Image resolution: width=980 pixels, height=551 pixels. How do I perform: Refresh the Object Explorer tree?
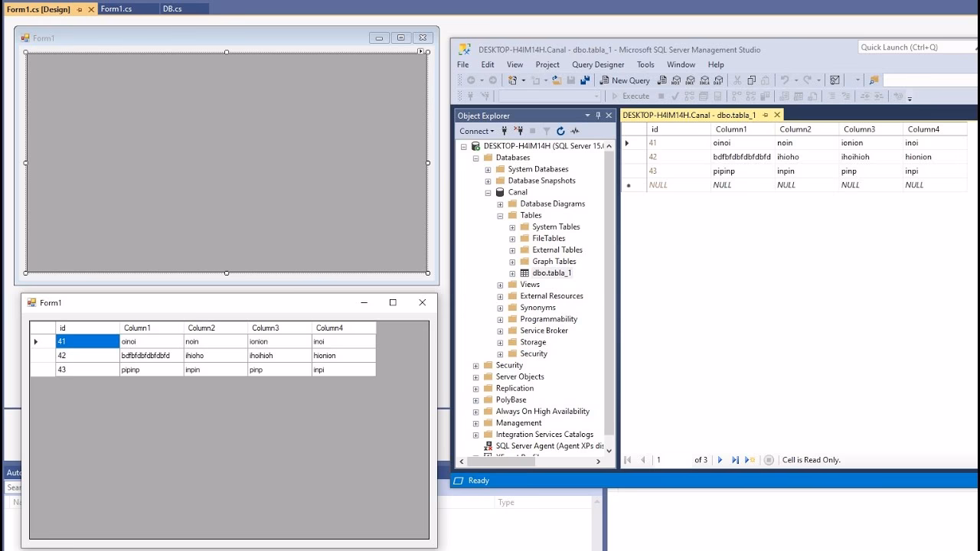click(560, 131)
